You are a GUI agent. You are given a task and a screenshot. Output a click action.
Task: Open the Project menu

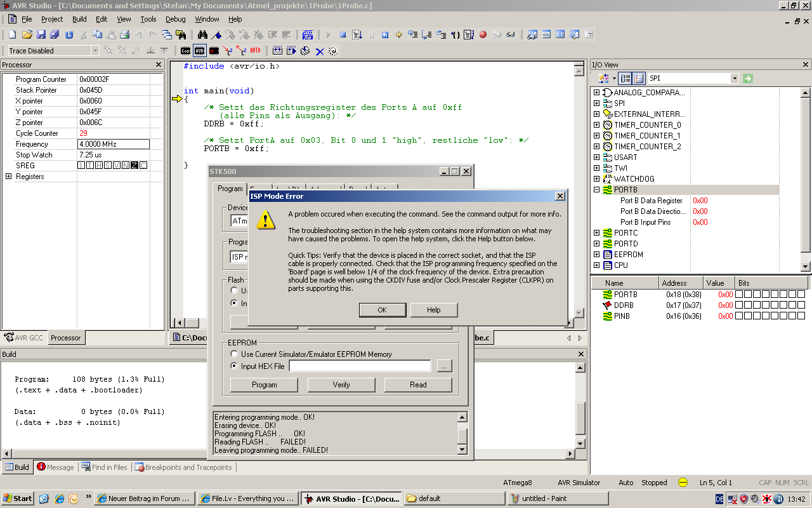coord(52,20)
